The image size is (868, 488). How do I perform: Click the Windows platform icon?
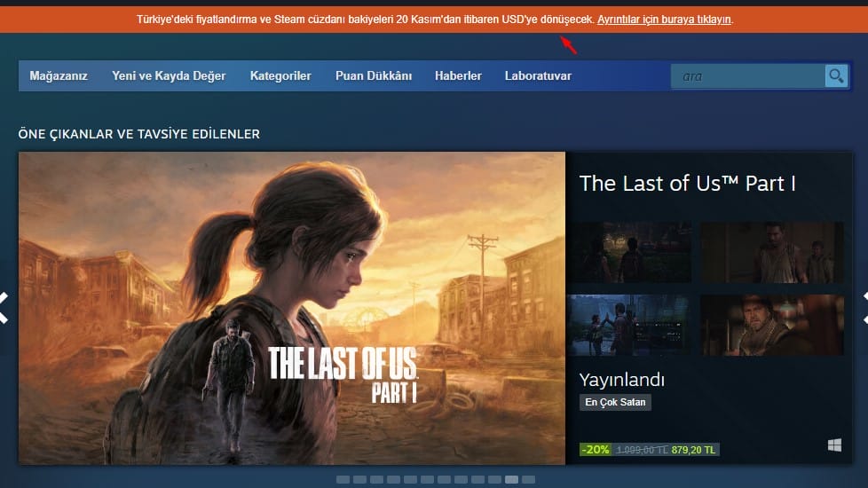pos(834,445)
